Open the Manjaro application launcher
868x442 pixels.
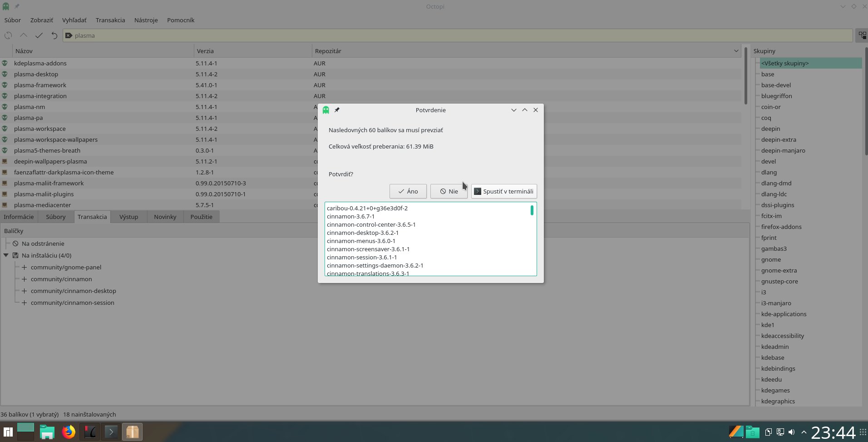coord(8,432)
